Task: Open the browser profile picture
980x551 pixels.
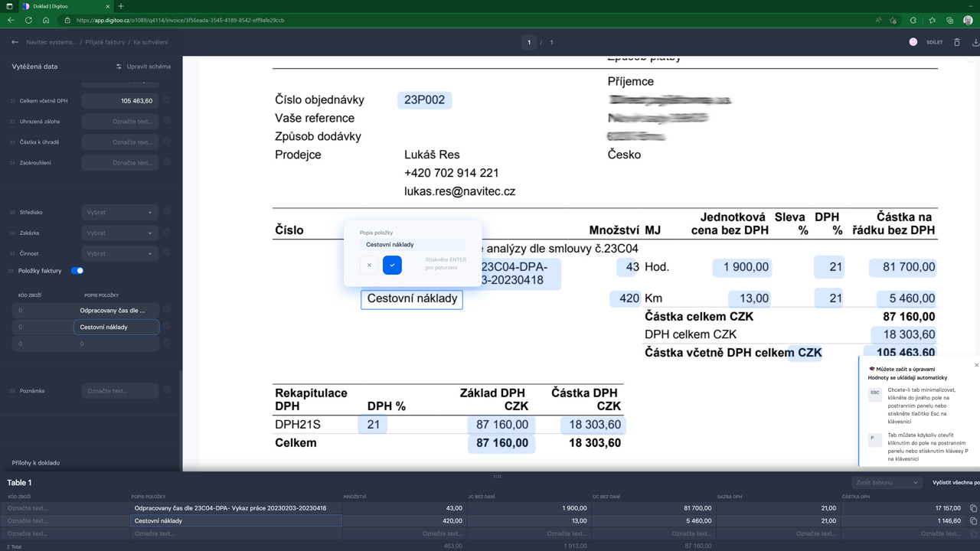Action: coord(969,21)
